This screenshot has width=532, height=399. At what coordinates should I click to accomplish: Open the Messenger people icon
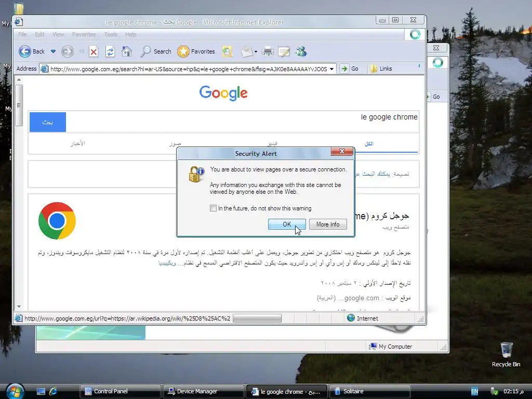[301, 51]
